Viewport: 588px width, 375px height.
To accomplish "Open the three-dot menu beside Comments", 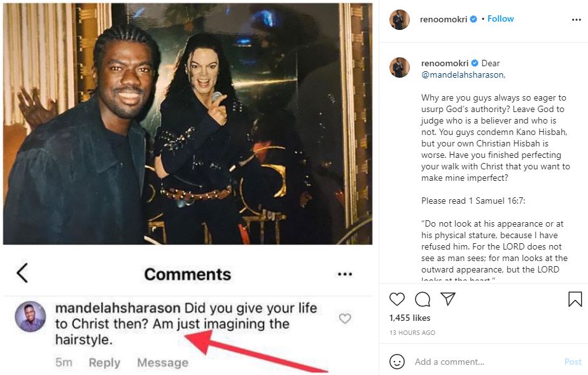I will point(345,274).
